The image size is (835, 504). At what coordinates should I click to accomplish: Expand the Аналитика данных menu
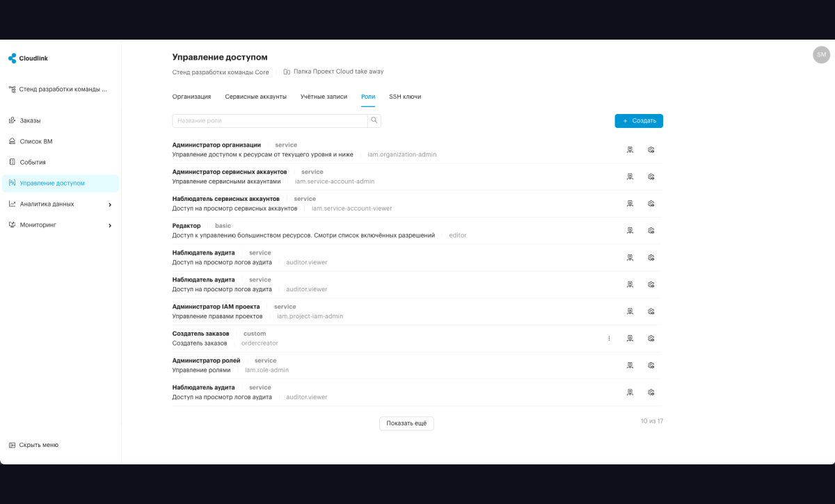[x=60, y=204]
